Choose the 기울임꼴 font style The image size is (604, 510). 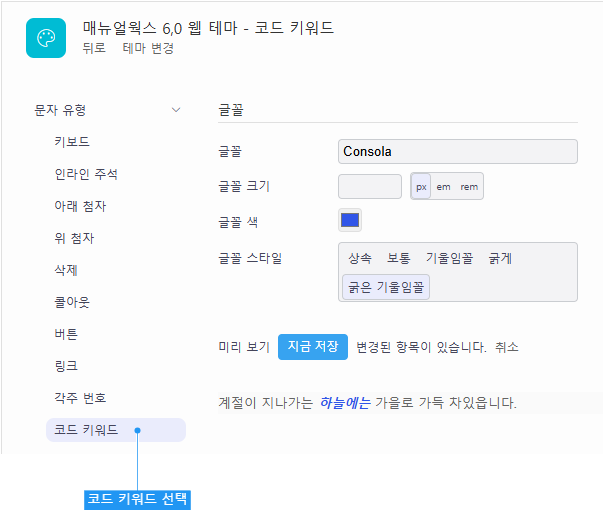tap(449, 258)
